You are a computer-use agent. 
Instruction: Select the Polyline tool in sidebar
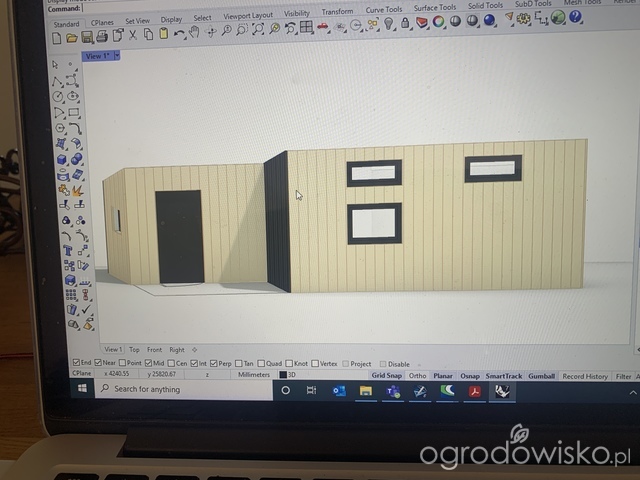[57, 81]
